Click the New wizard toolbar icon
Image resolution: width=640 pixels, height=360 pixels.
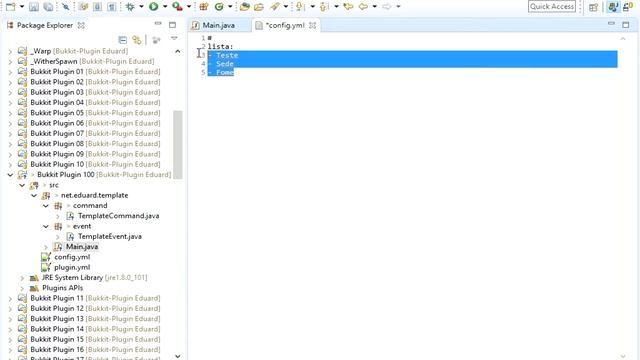[x=11, y=7]
